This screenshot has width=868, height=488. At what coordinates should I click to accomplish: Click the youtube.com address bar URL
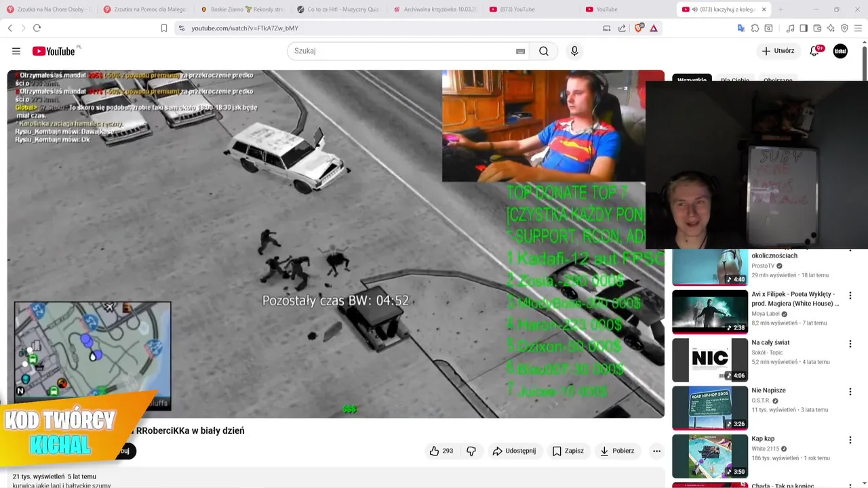pyautogui.click(x=245, y=28)
